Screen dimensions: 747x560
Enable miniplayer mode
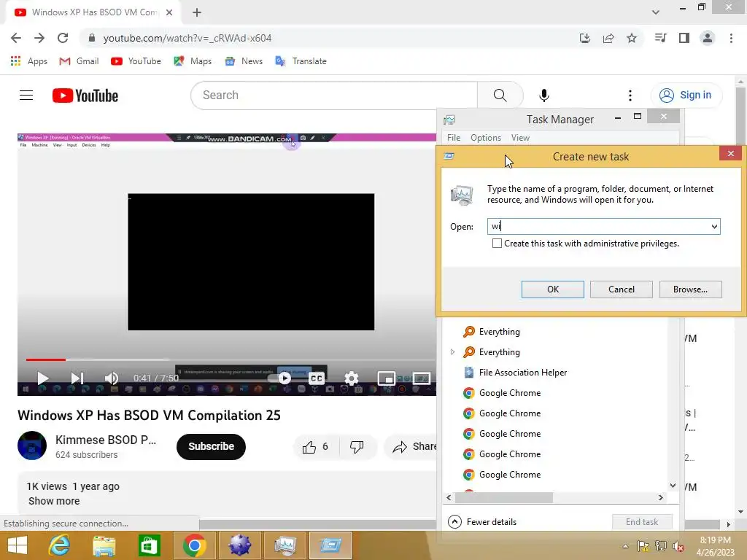387,378
